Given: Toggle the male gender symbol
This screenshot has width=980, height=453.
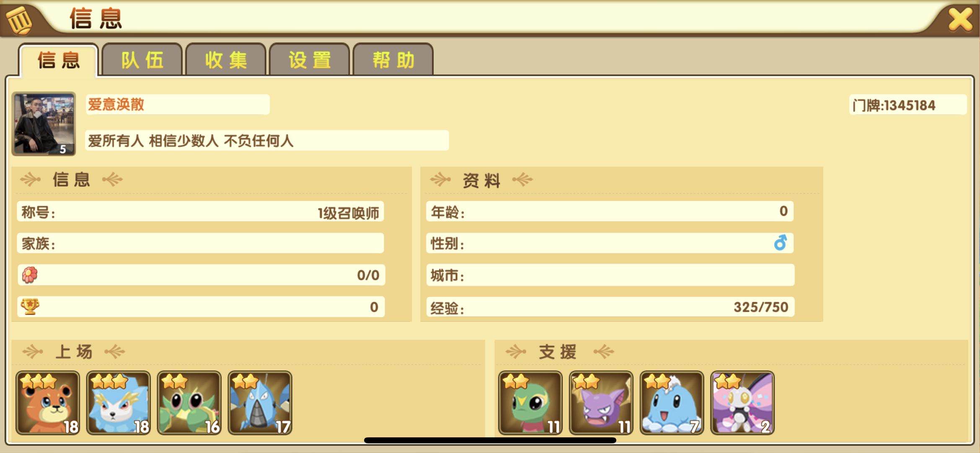Looking at the screenshot, I should point(780,243).
